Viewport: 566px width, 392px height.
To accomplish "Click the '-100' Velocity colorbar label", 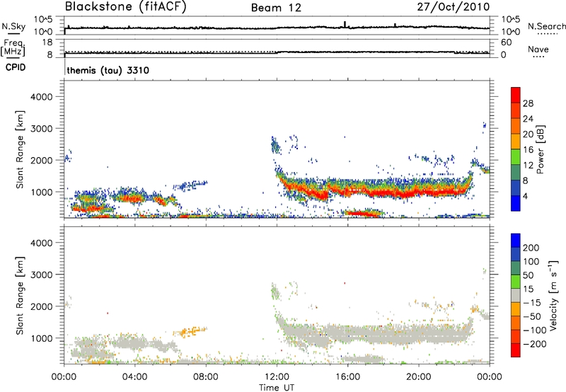I will [535, 330].
